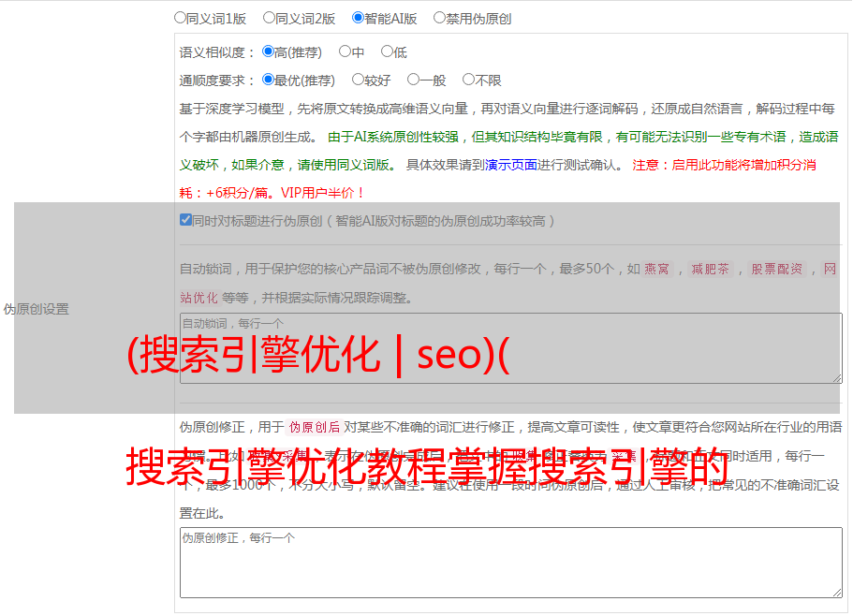Screen dimensions: 853x616
Task: Select 禁用伪原创 to disable rewriting
Action: (439, 18)
